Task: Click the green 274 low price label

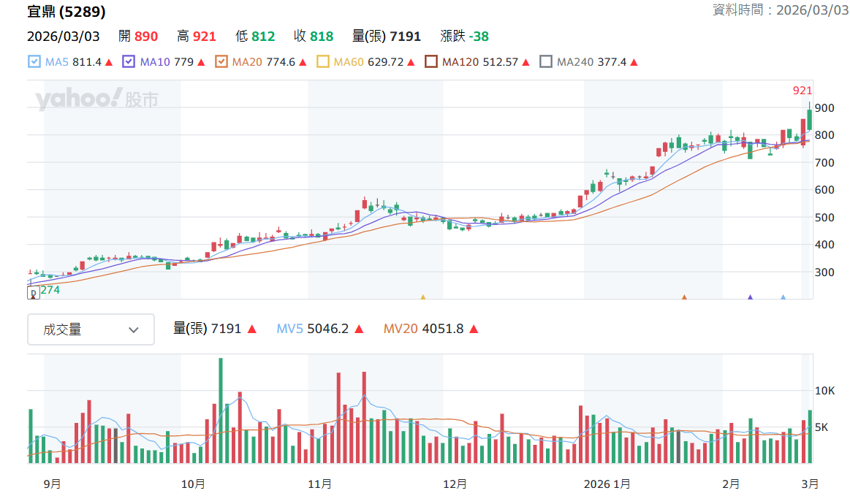Action: [50, 290]
